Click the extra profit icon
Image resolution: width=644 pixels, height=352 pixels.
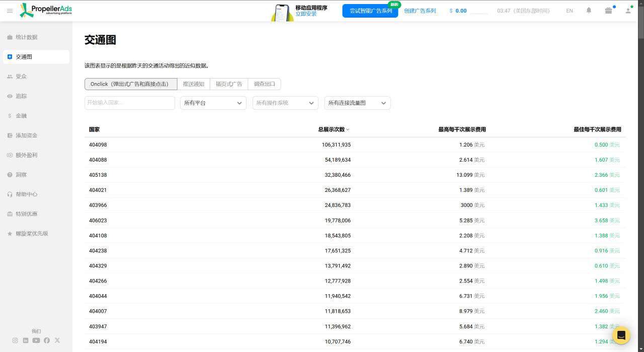(10, 155)
